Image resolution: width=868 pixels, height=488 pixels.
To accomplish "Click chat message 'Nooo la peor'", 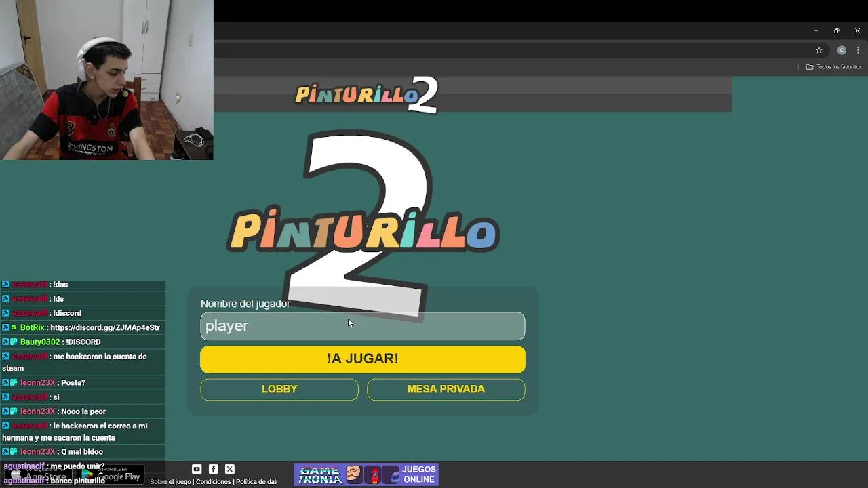I will (x=83, y=411).
